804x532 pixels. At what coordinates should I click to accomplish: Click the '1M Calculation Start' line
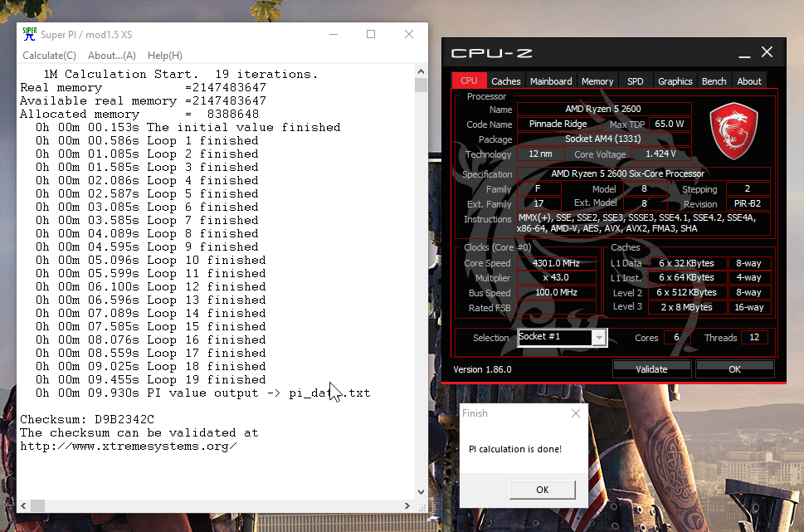(181, 74)
